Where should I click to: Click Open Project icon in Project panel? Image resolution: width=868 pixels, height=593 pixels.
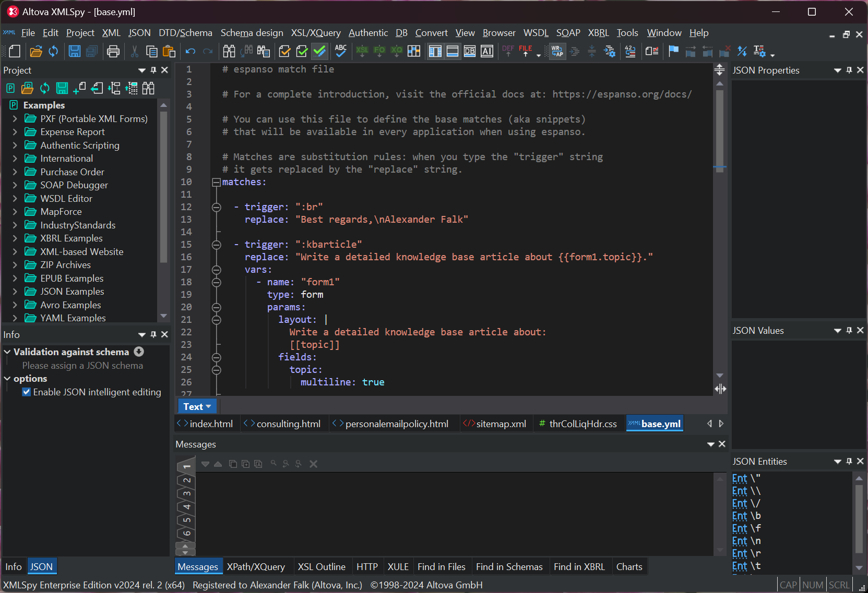tap(27, 88)
